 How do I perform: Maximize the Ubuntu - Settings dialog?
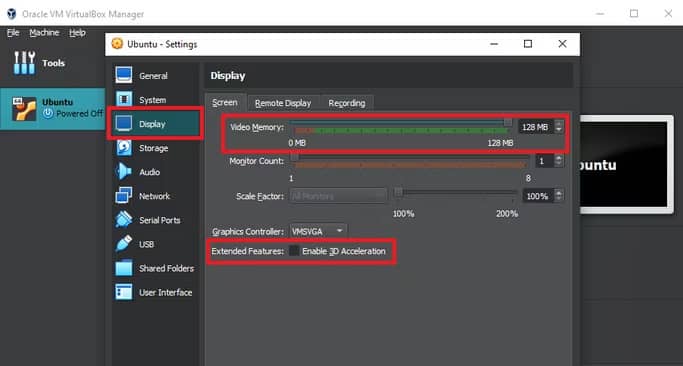pos(528,44)
